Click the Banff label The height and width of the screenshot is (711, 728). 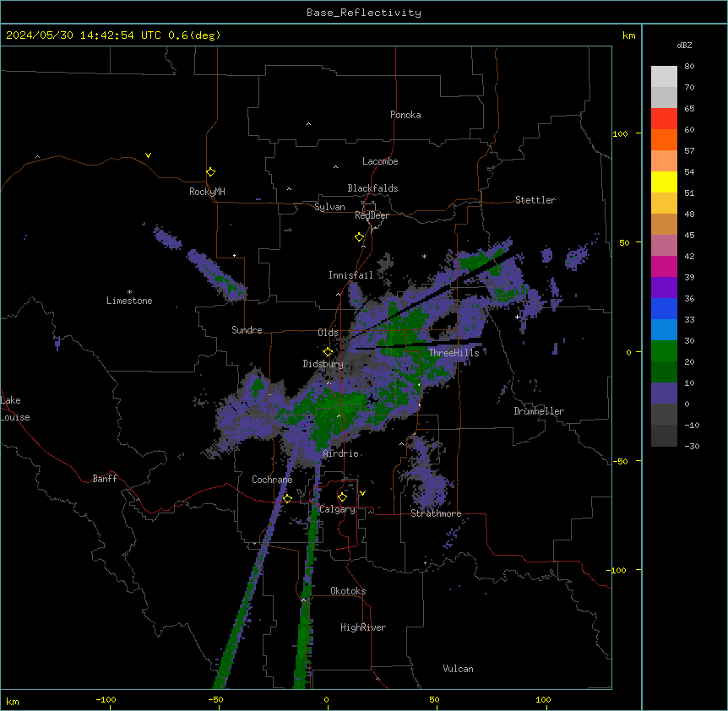[x=105, y=479]
